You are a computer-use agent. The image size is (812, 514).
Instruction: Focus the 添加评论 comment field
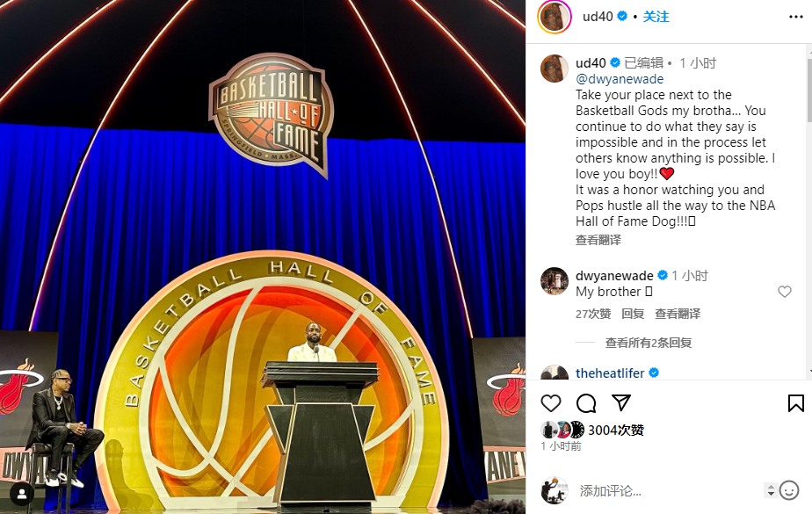(x=668, y=490)
